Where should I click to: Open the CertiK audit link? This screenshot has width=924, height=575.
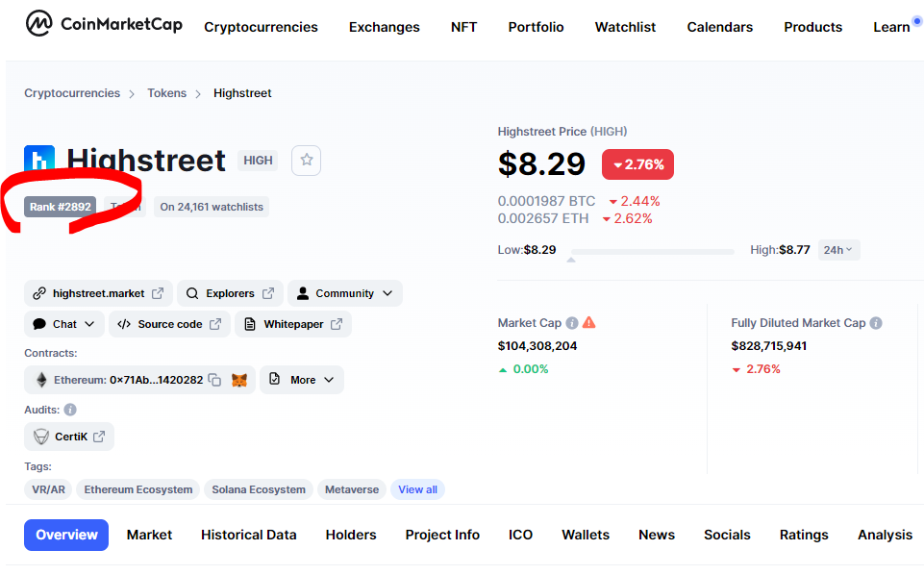[69, 437]
